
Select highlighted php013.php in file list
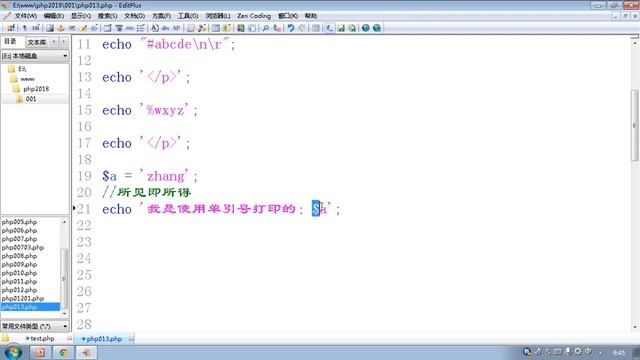30,307
